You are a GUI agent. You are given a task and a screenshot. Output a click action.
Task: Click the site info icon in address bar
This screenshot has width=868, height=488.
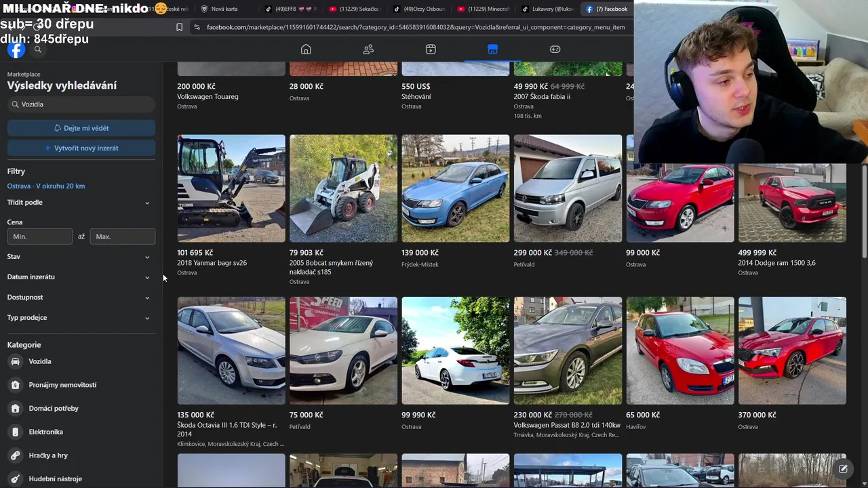[197, 27]
